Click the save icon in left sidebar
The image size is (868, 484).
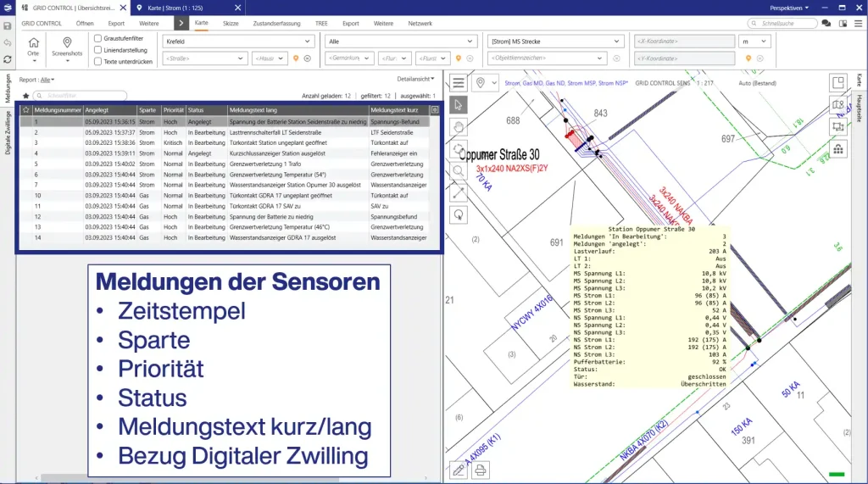pyautogui.click(x=7, y=26)
